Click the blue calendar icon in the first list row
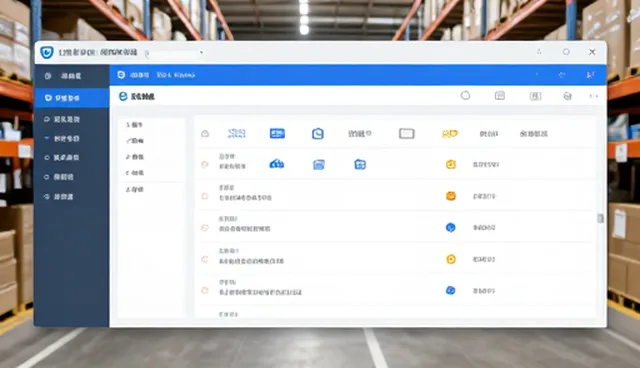This screenshot has height=368, width=640. (x=319, y=165)
